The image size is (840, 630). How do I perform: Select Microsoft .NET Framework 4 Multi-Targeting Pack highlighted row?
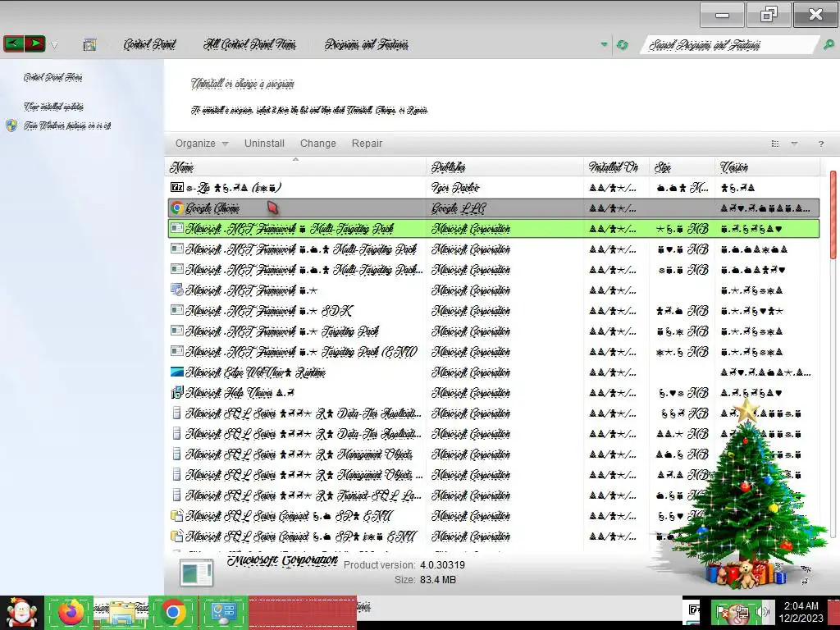(493, 229)
